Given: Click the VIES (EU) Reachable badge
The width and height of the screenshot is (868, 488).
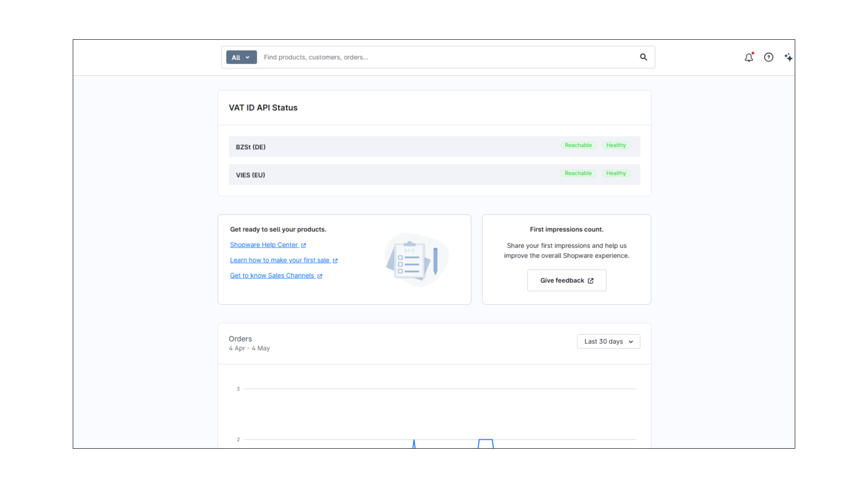Looking at the screenshot, I should coord(578,174).
